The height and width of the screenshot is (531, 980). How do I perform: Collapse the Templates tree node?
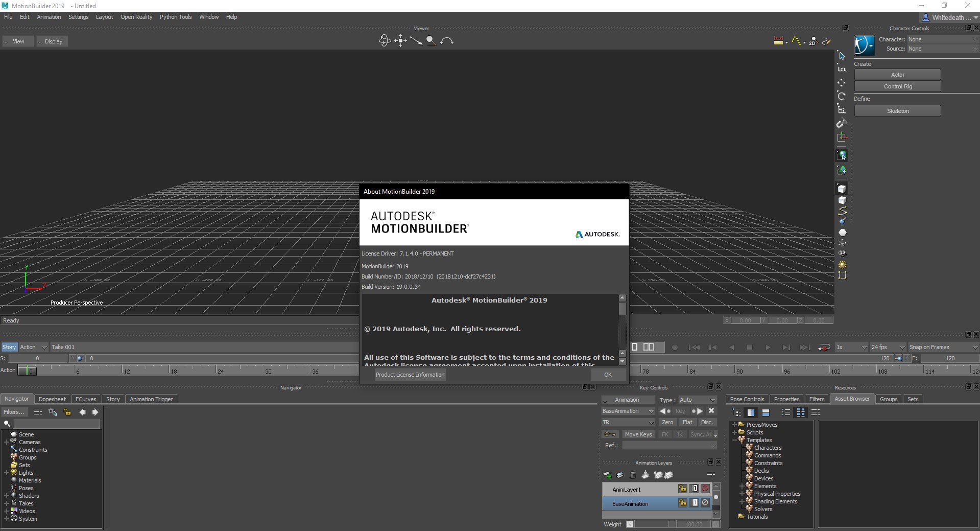[x=734, y=440]
